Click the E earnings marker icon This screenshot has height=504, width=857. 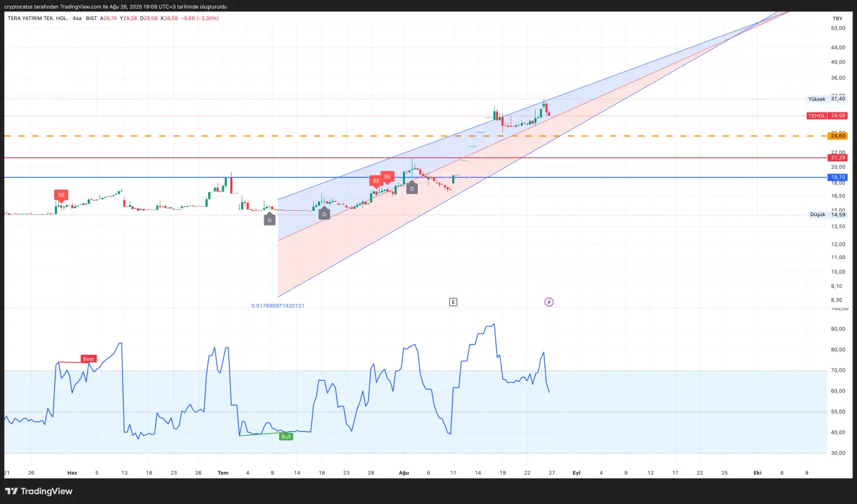[x=453, y=302]
